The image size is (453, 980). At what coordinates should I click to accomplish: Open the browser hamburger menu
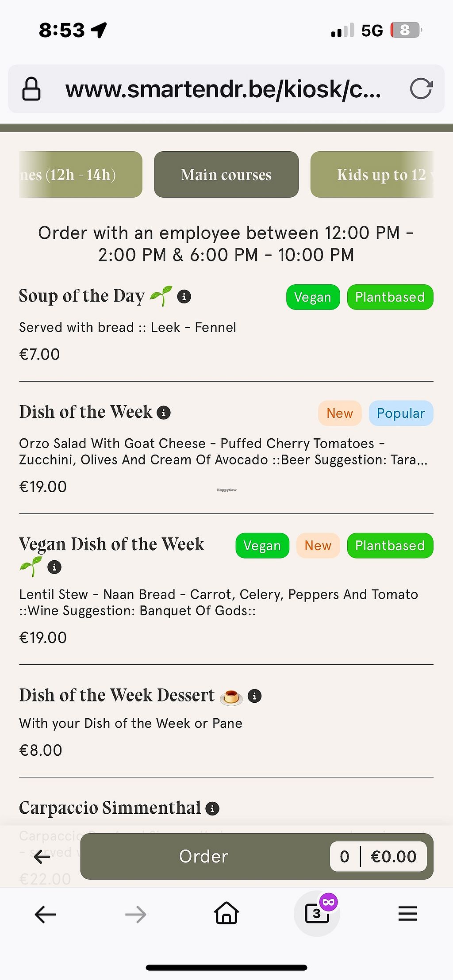coord(407,914)
